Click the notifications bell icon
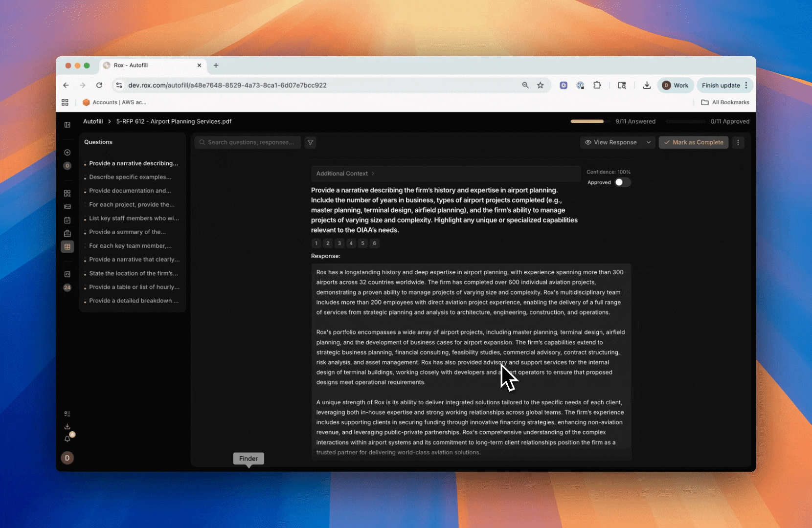 tap(68, 439)
